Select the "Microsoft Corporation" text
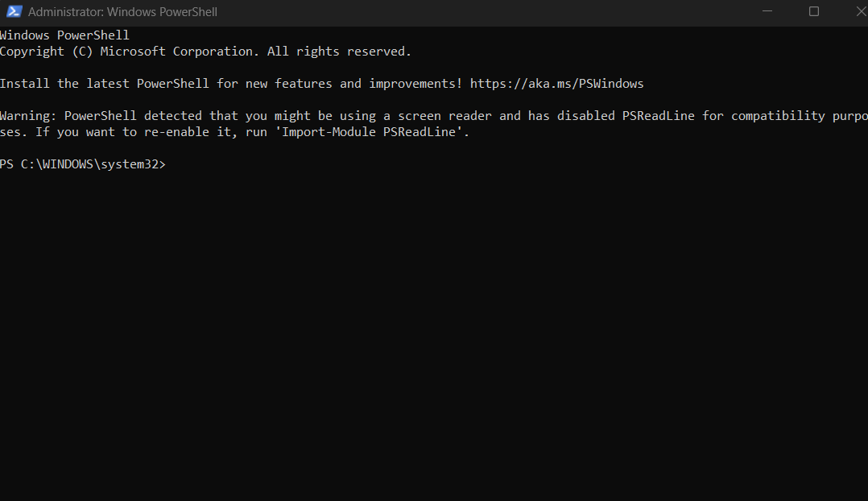The width and height of the screenshot is (868, 501). (176, 52)
